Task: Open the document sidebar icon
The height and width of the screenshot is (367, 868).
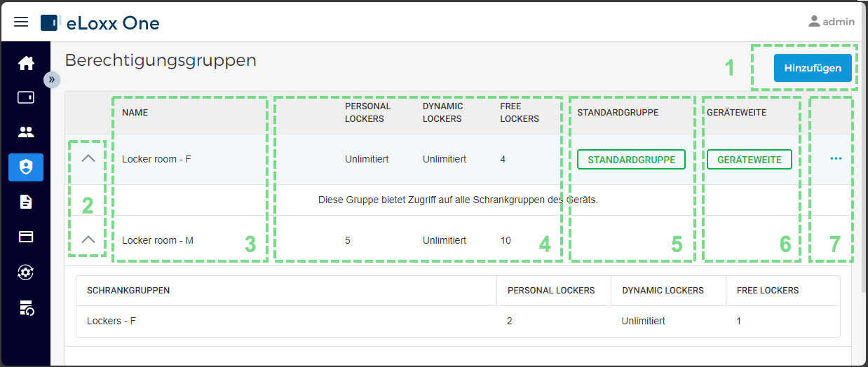Action: pos(26,202)
